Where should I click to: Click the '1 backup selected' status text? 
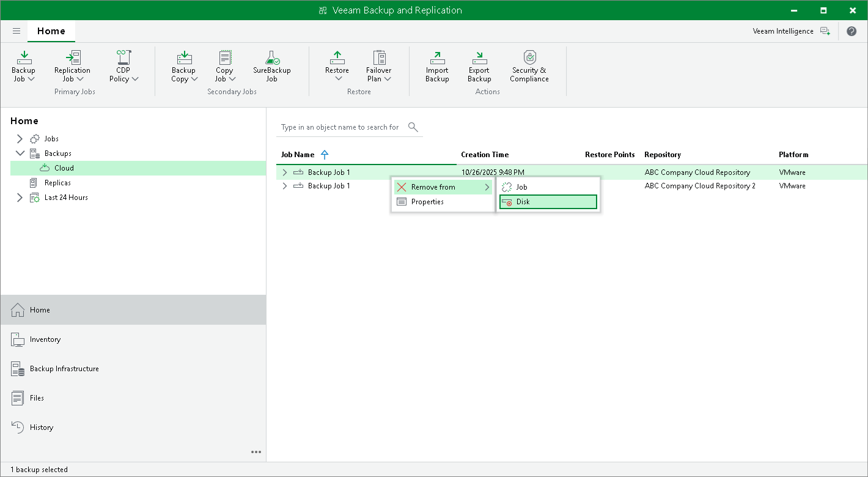pos(39,470)
